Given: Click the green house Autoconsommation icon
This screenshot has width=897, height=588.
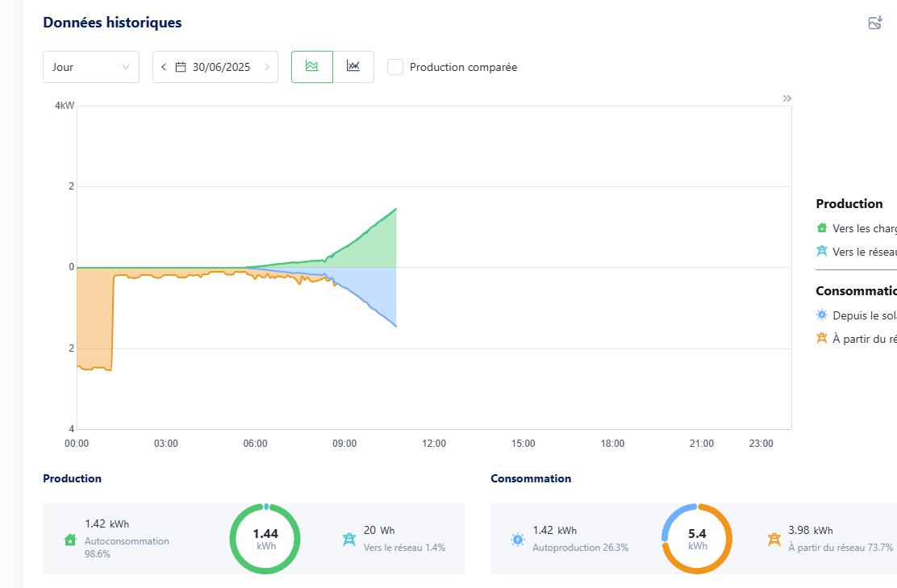Looking at the screenshot, I should (70, 540).
